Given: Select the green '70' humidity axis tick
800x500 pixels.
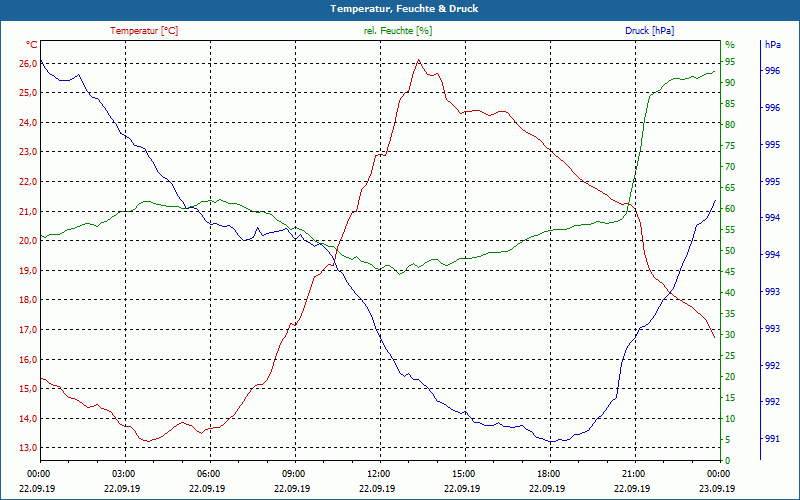Looking at the screenshot, I should tap(730, 167).
